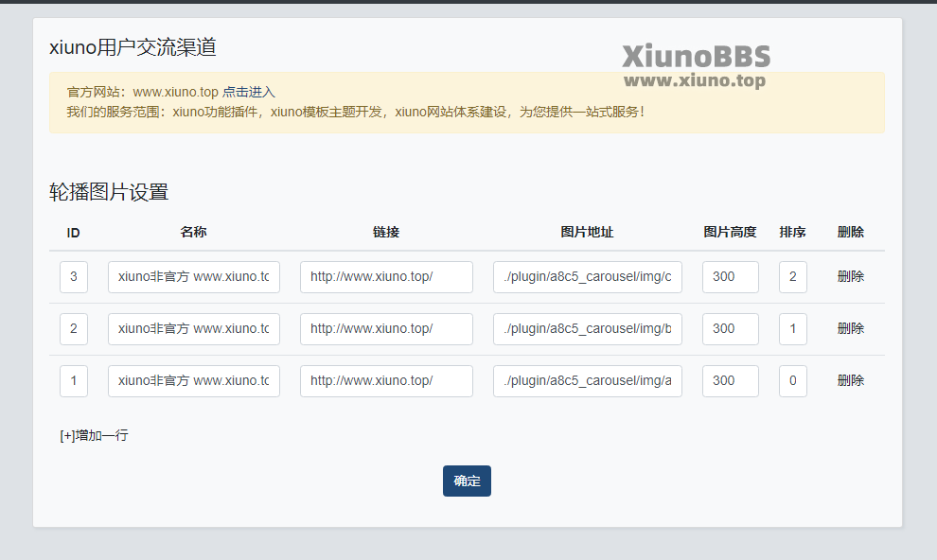
Task: Edit the link URL field in row ID 2
Action: pos(387,329)
